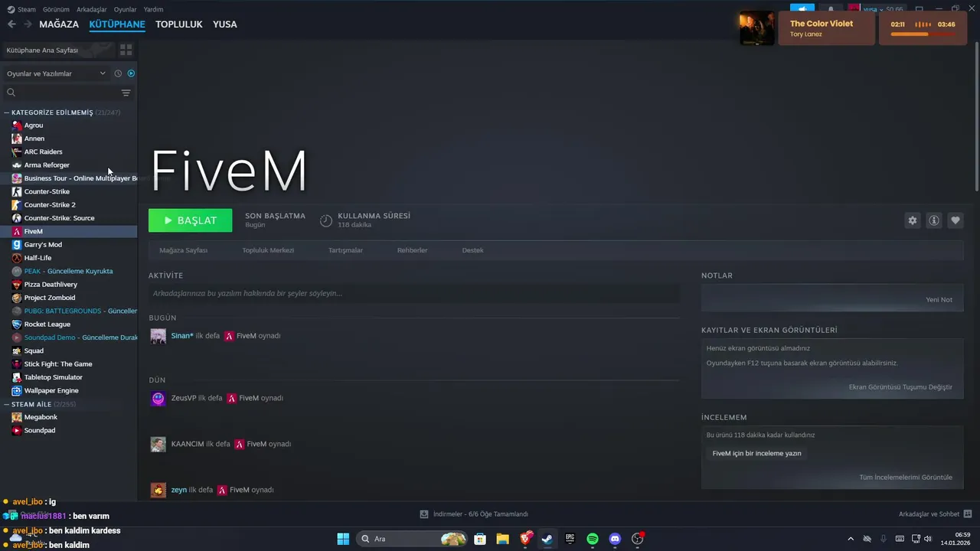Click the clock icon beside Kullanma Süresi
Image resolution: width=980 pixels, height=551 pixels.
point(326,220)
